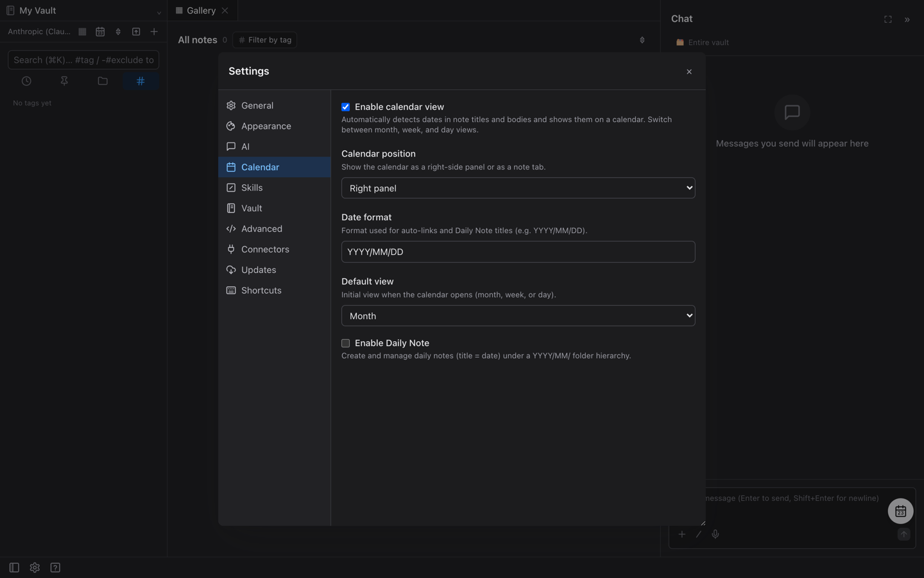Click the No tags yet text

click(x=32, y=103)
